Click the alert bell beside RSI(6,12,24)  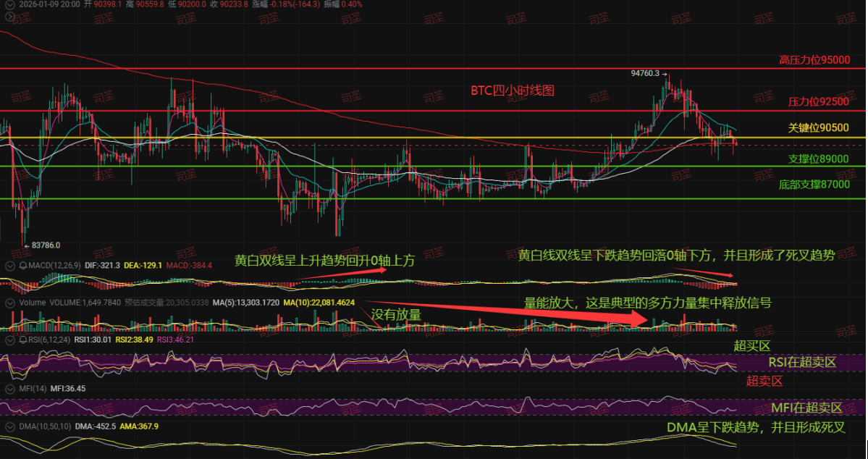[x=23, y=340]
